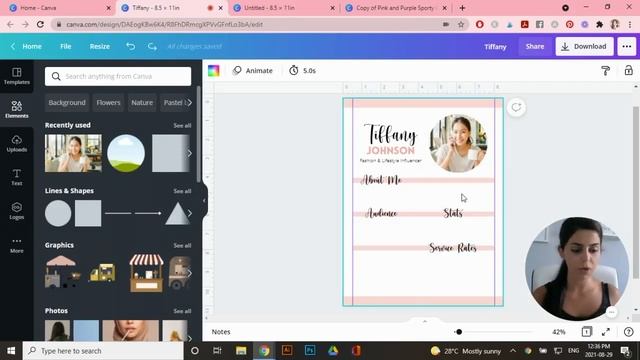Add the circle shape from Lines & Shapes

click(58, 213)
